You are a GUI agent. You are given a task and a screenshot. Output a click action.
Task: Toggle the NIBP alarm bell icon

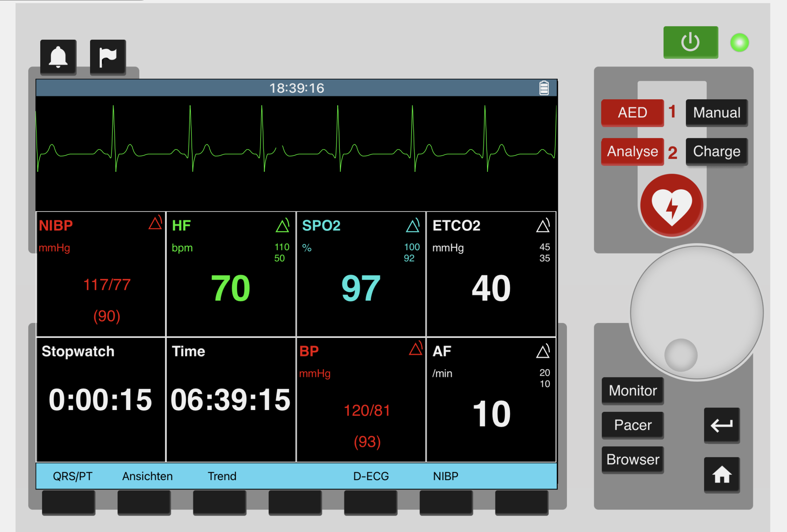click(x=155, y=224)
